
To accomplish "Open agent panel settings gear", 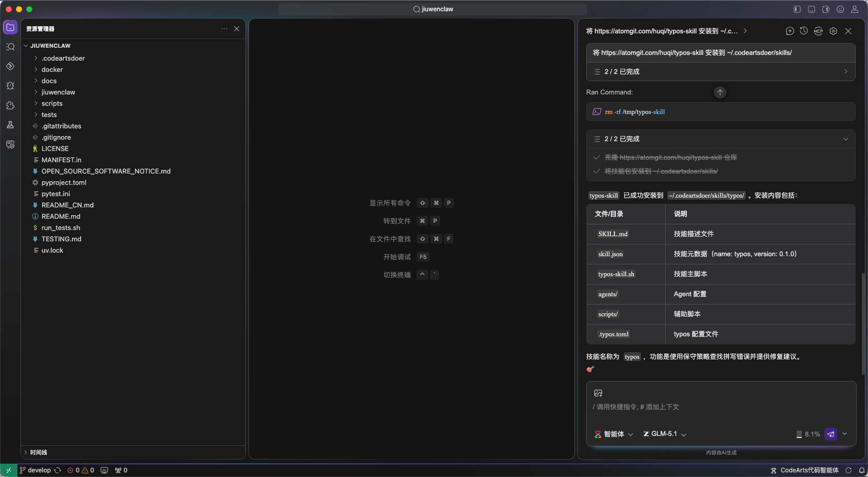I will click(833, 31).
